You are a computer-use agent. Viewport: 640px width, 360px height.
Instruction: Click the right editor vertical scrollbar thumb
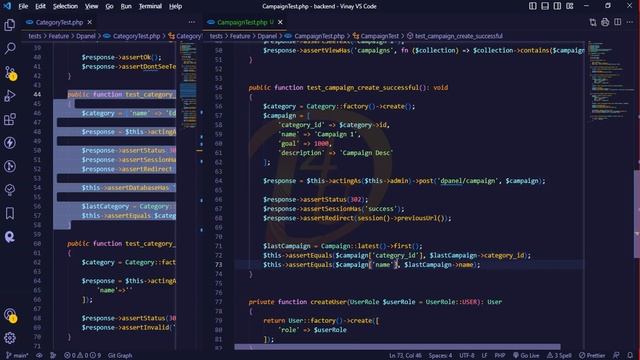click(637, 214)
